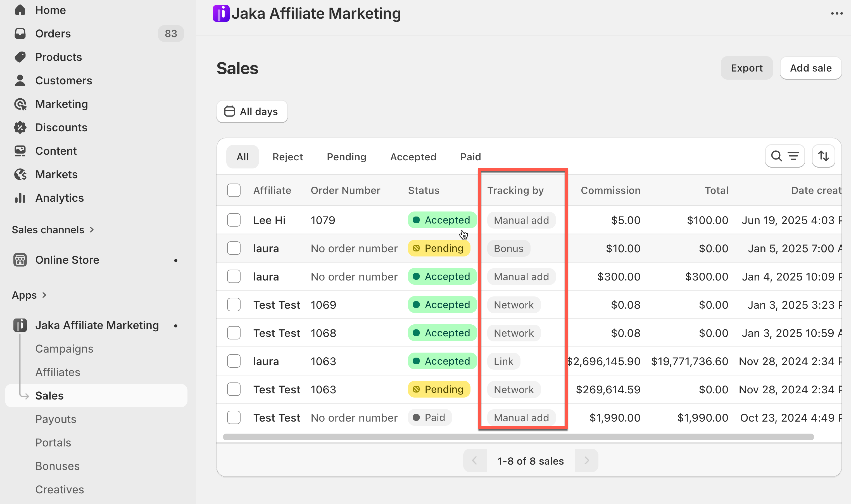The width and height of the screenshot is (851, 504).
Task: Open Orders via its inbox icon
Action: (x=20, y=33)
